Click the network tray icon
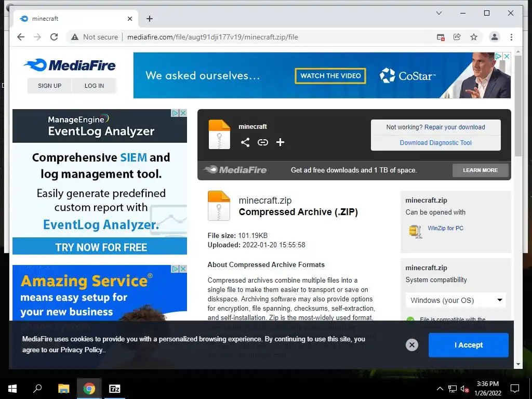Image resolution: width=532 pixels, height=399 pixels. click(453, 389)
